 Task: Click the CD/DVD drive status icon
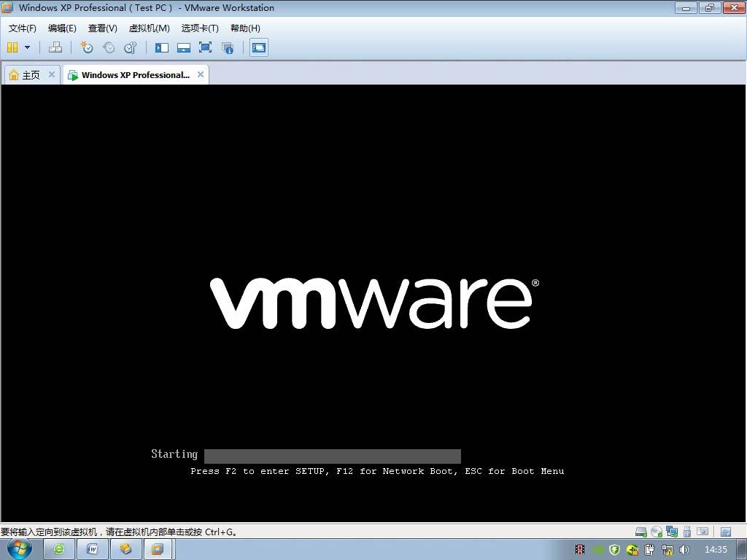[657, 532]
